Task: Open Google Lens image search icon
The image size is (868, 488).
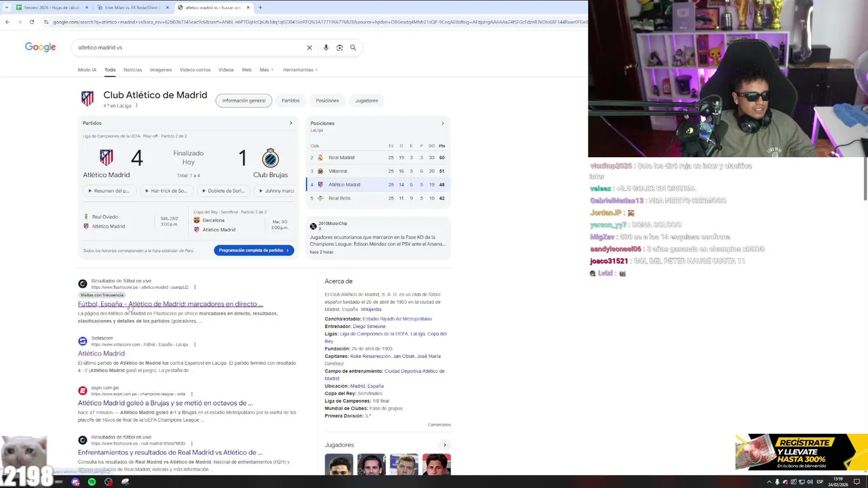Action: (x=340, y=47)
